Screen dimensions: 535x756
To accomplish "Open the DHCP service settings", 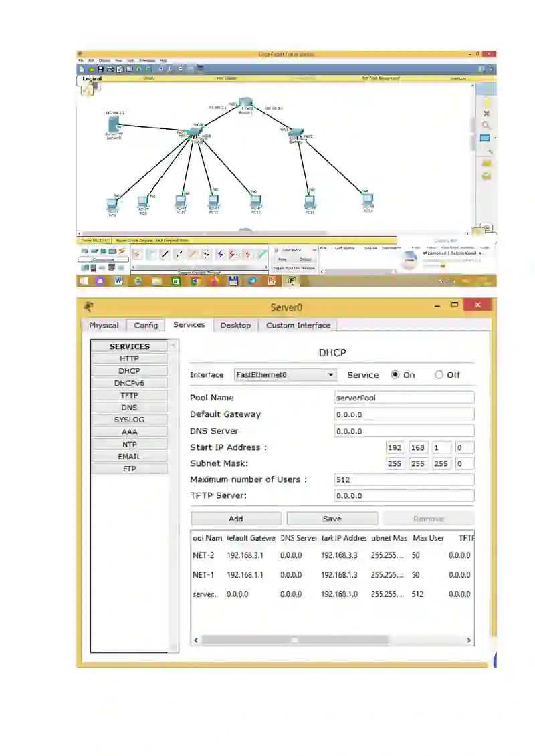I will tap(129, 371).
